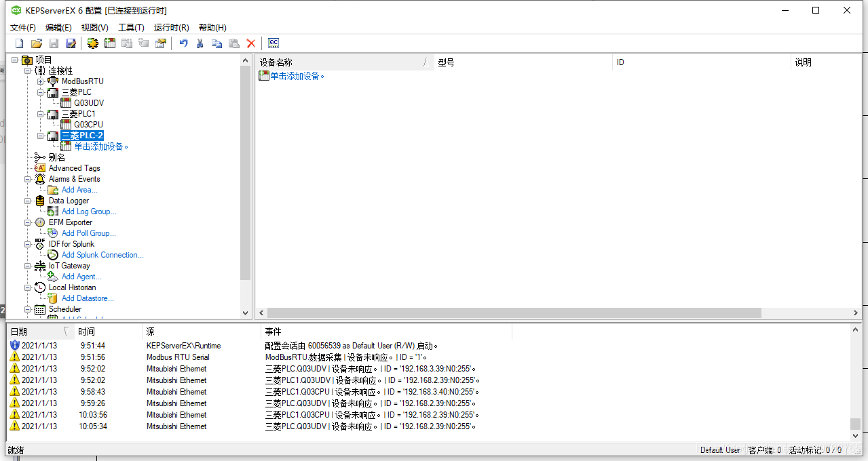The image size is (868, 461).
Task: Expand the ModBusRTU channel node
Action: point(41,81)
